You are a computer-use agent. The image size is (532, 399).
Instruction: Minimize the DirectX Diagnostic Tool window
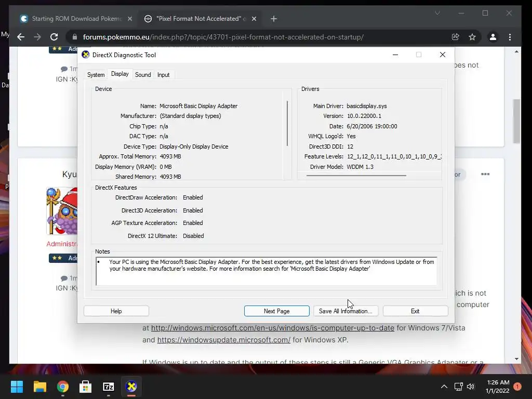point(395,55)
